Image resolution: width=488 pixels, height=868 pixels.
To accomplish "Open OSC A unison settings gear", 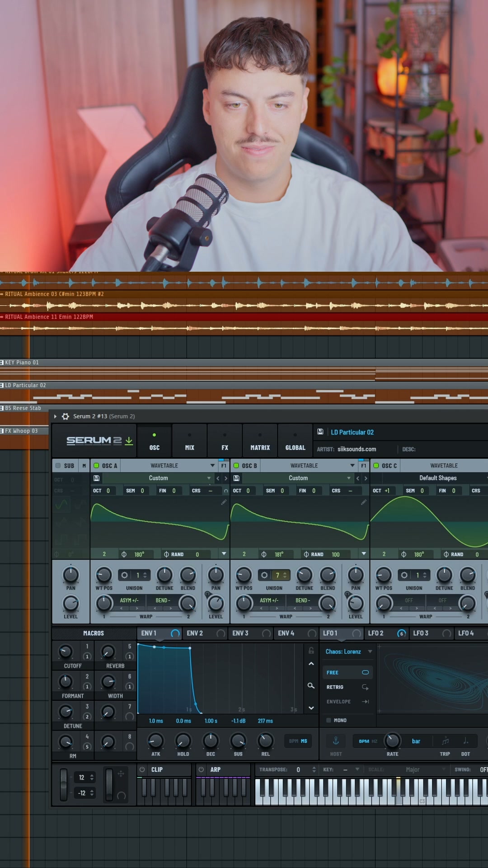I will 124,575.
